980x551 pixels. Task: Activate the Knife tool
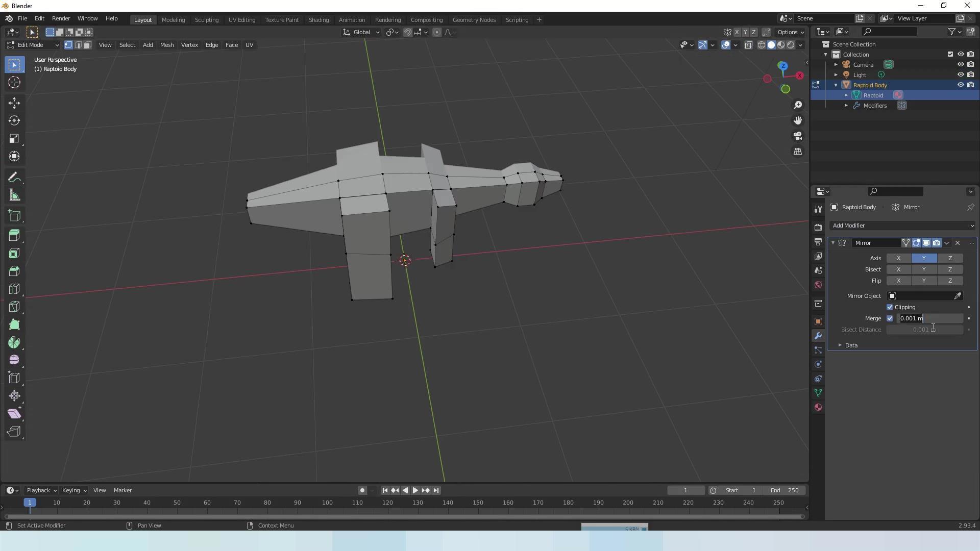[x=14, y=307]
